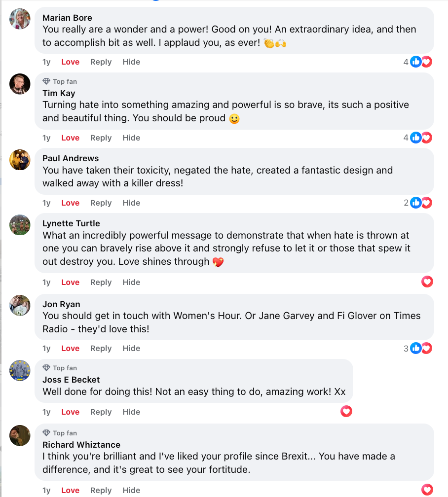
Task: Toggle Love on Jon Ryan's comment
Action: click(x=70, y=349)
